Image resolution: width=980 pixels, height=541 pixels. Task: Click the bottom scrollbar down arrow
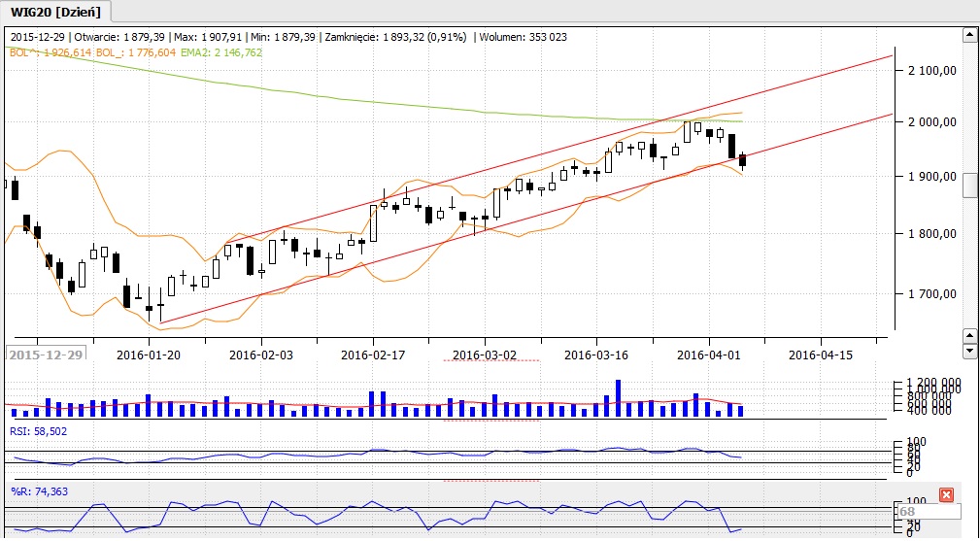(969, 352)
